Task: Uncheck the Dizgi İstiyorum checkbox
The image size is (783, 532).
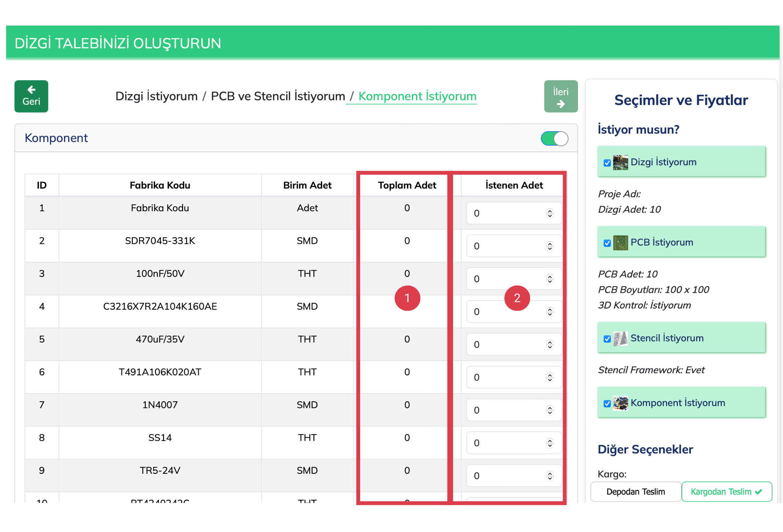Action: pyautogui.click(x=607, y=163)
